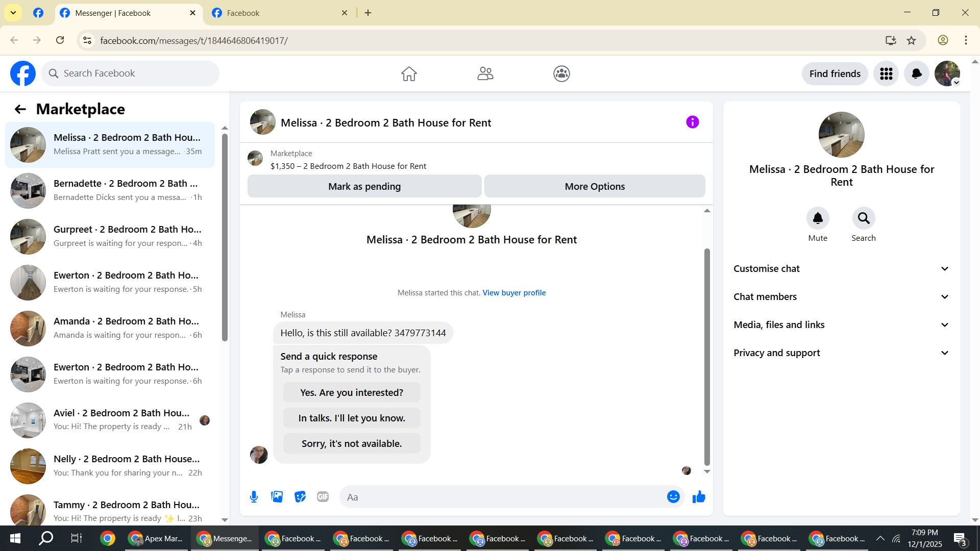
Task: Expand Customise chat section
Action: click(x=842, y=269)
